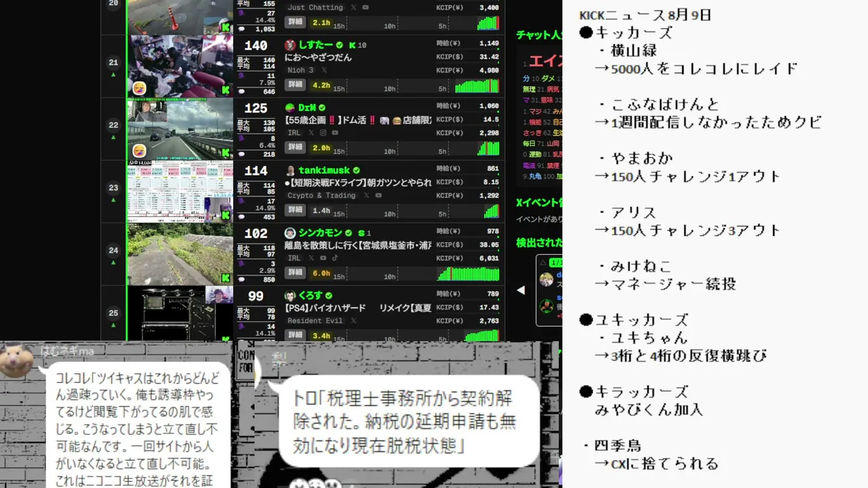Click DrM's green avatar icon
Screen dimensions: 868x488
click(x=290, y=108)
